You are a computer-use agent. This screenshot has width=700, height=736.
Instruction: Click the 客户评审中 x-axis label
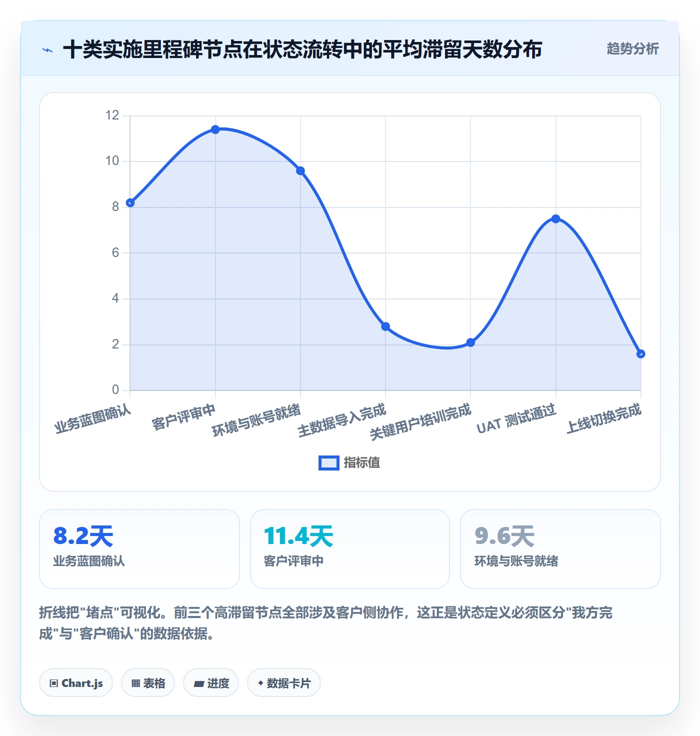pos(183,416)
